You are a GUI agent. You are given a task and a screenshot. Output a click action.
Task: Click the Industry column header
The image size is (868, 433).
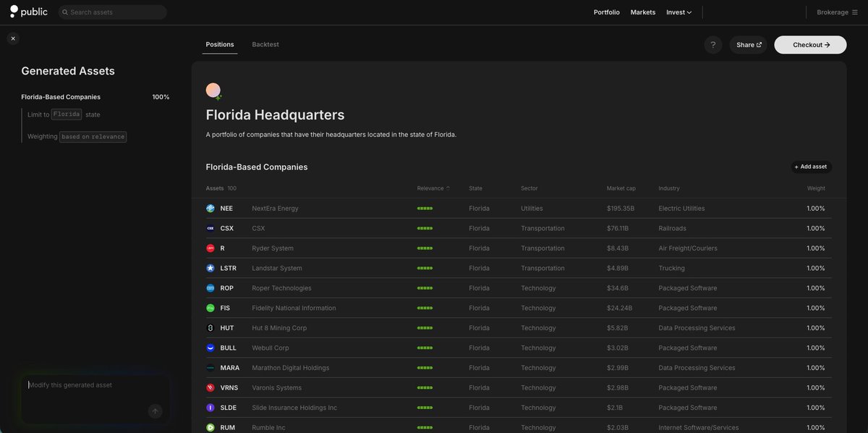(669, 188)
